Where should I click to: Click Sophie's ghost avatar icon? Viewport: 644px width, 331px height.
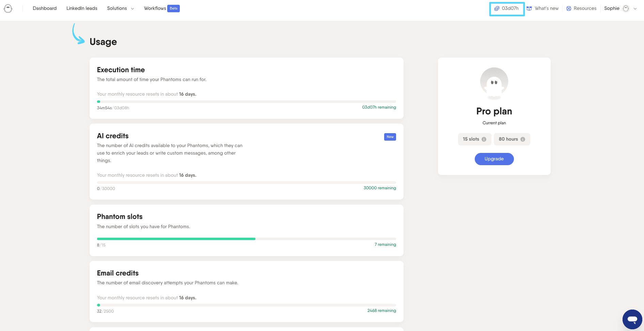pos(626,9)
